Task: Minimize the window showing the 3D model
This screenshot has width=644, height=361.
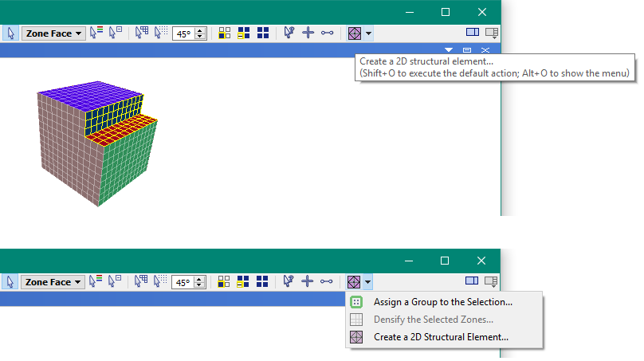Action: click(410, 12)
